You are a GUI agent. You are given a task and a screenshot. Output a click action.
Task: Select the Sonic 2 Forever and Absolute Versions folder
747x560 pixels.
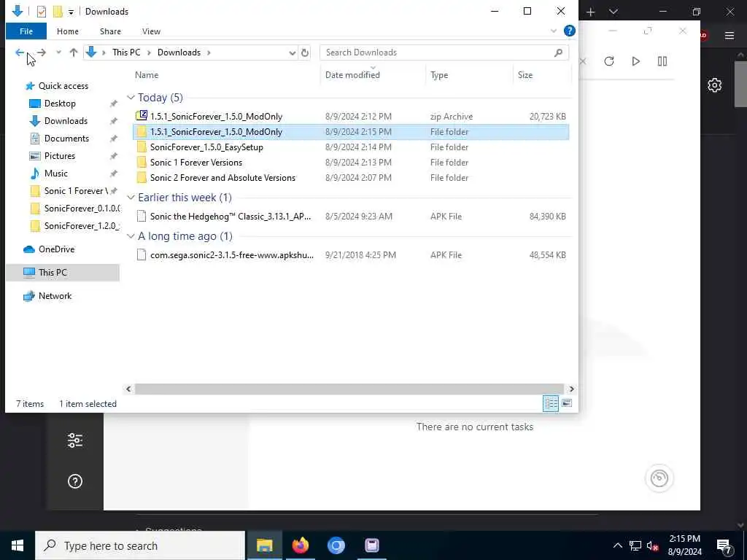click(351, 178)
